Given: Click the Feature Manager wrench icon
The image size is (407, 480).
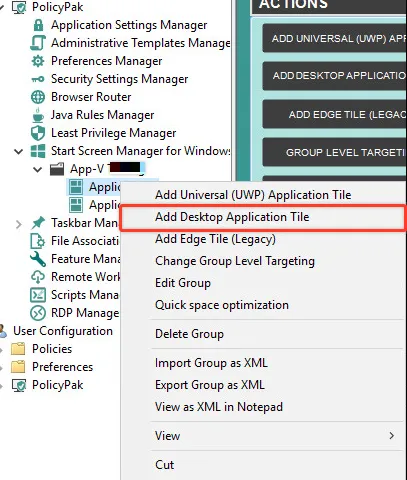Looking at the screenshot, I should pyautogui.click(x=38, y=259).
